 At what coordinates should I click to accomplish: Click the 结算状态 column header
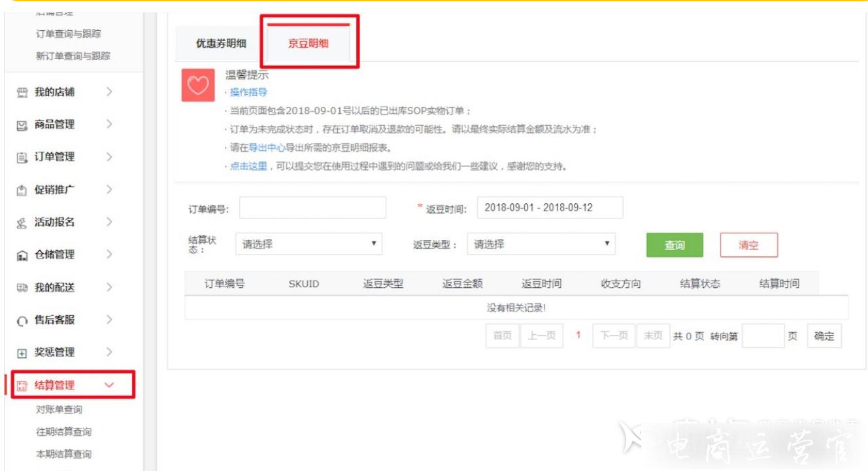tap(700, 284)
